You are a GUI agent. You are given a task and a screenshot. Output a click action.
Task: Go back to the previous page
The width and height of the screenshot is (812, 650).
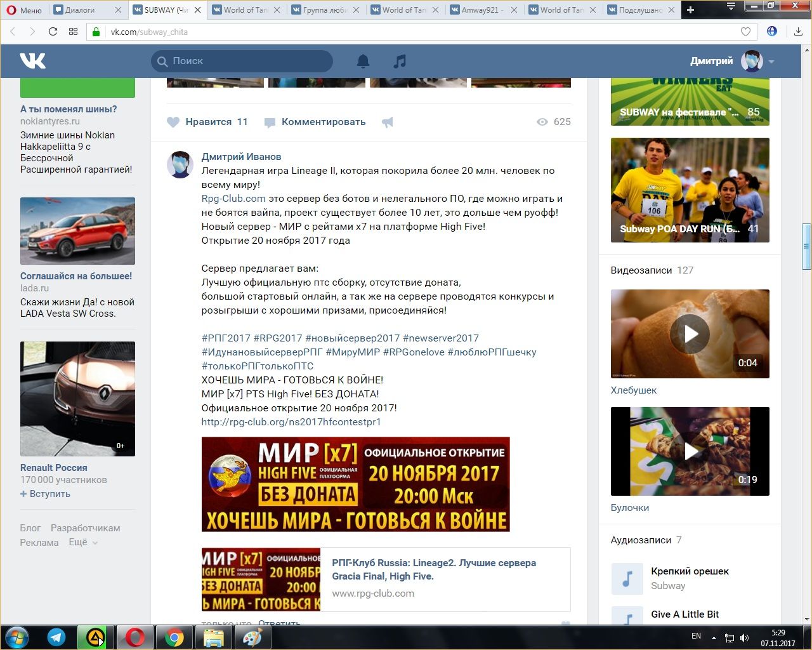pos(13,31)
